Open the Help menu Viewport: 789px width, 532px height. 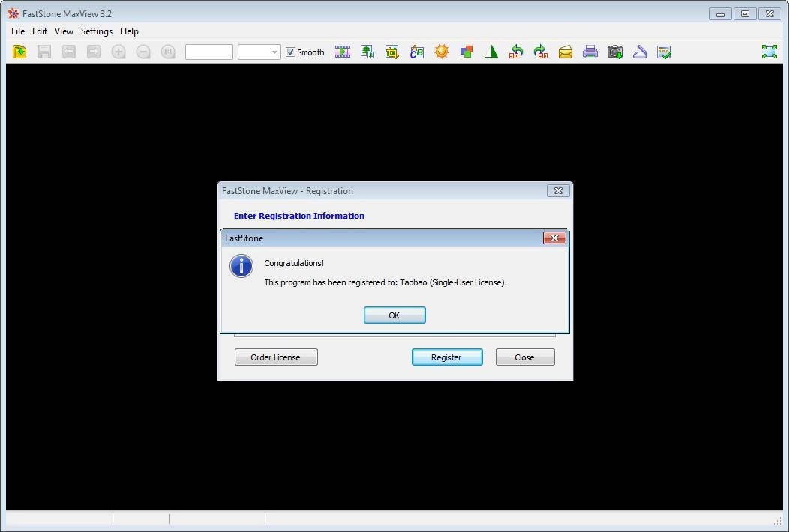(x=129, y=31)
